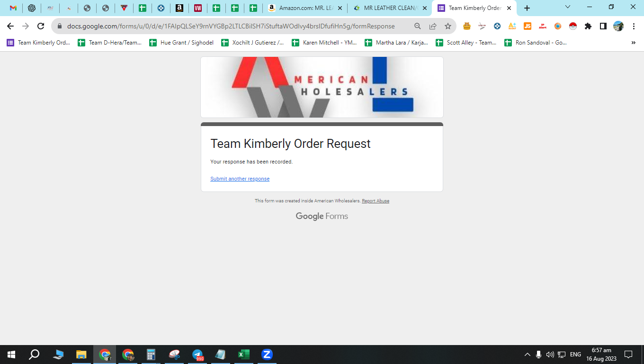Image resolution: width=644 pixels, height=364 pixels.
Task: Open File Explorer from taskbar
Action: pos(81,355)
